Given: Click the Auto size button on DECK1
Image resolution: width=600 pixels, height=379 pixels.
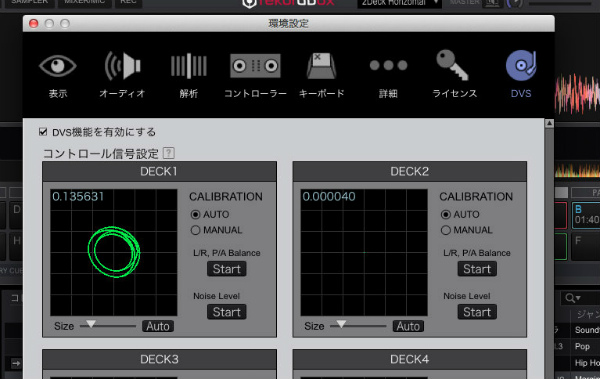Looking at the screenshot, I should pos(158,326).
